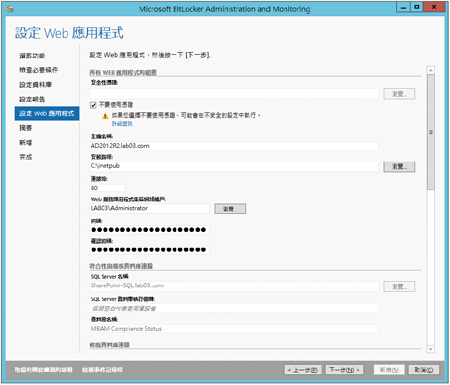
Task: Proceed with the 下一步 button
Action: click(x=344, y=370)
